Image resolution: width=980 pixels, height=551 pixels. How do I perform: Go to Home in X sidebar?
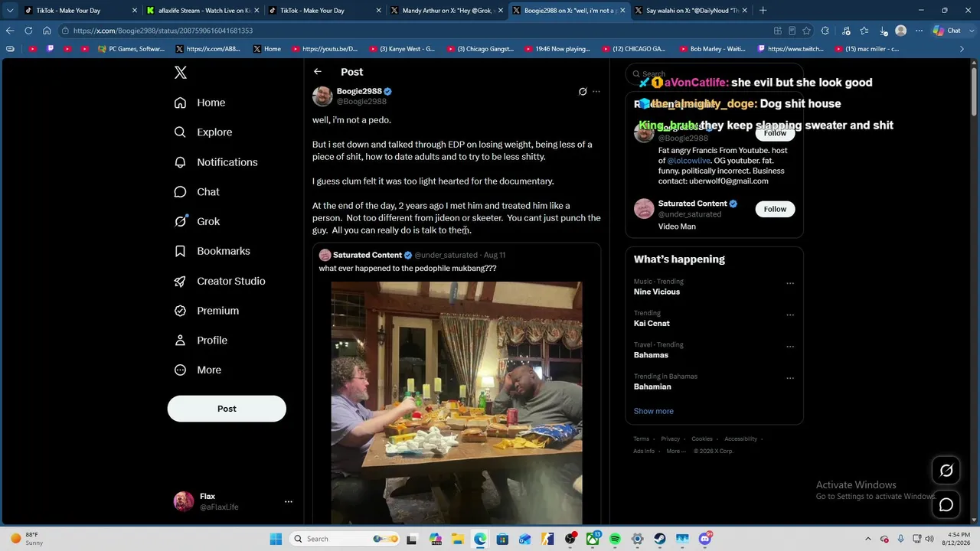click(200, 103)
